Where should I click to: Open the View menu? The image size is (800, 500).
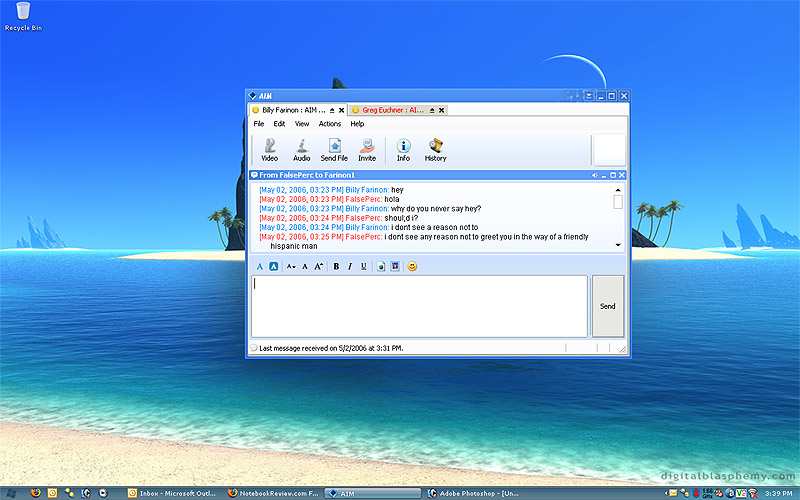pyautogui.click(x=302, y=124)
